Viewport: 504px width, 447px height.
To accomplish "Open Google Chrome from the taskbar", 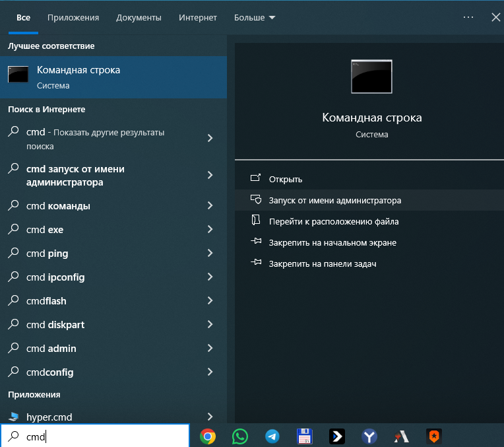I will pos(208,436).
